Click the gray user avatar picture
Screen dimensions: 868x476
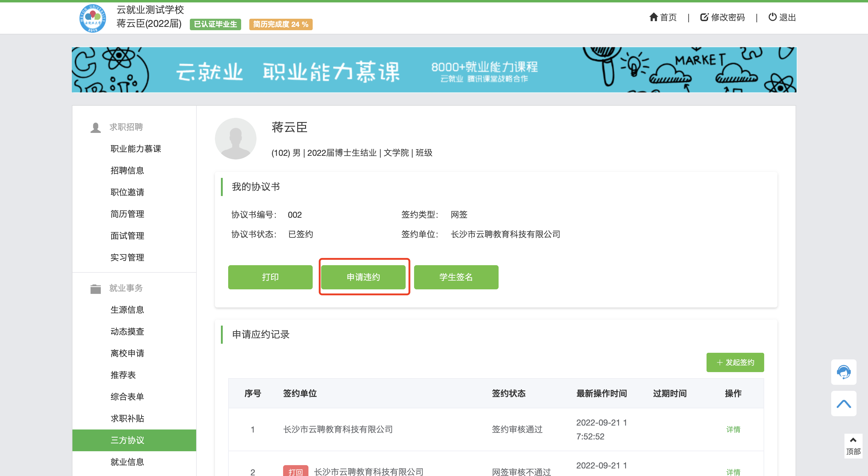235,139
